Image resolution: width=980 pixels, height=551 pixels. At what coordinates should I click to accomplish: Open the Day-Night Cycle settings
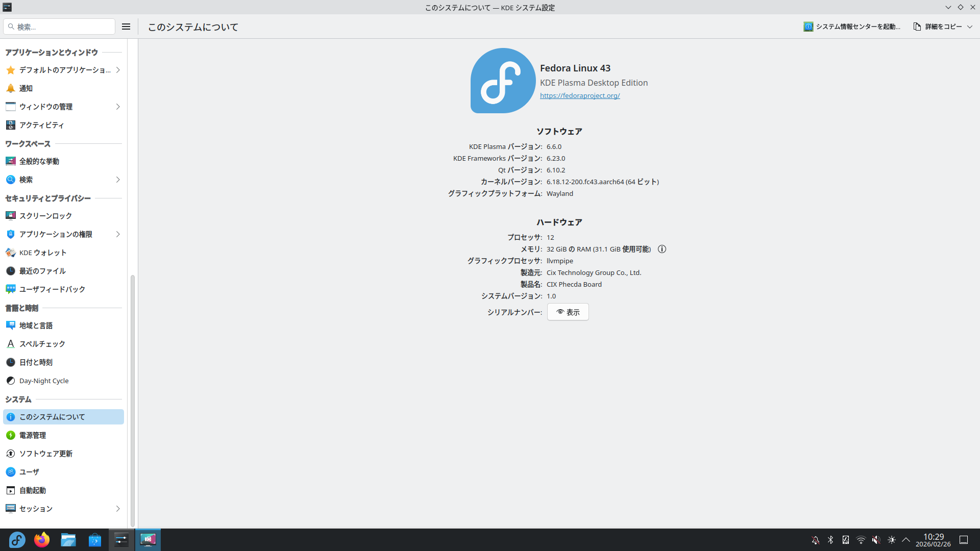[44, 381]
